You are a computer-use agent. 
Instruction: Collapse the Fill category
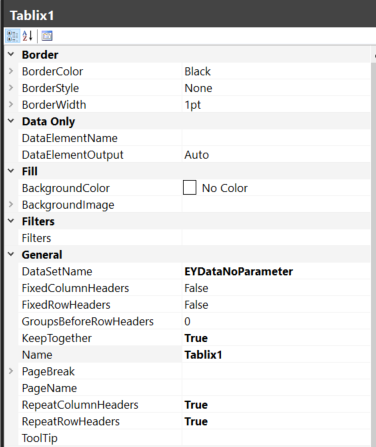pos(11,171)
